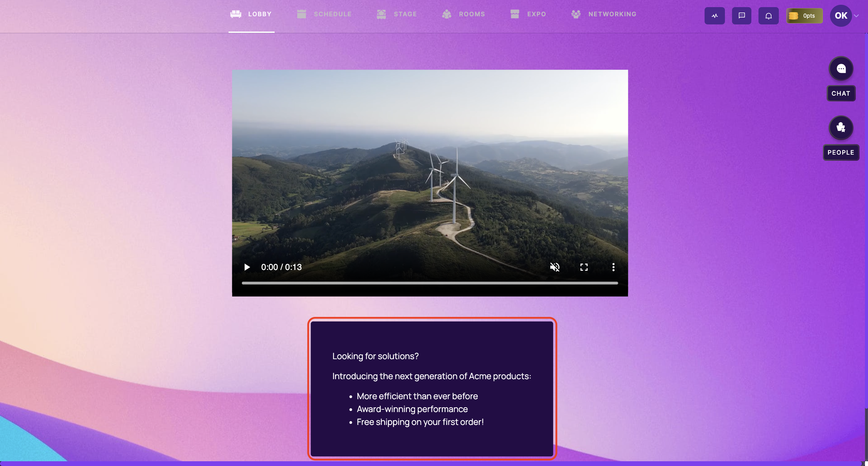
Task: Switch to the Networking tab
Action: (612, 14)
